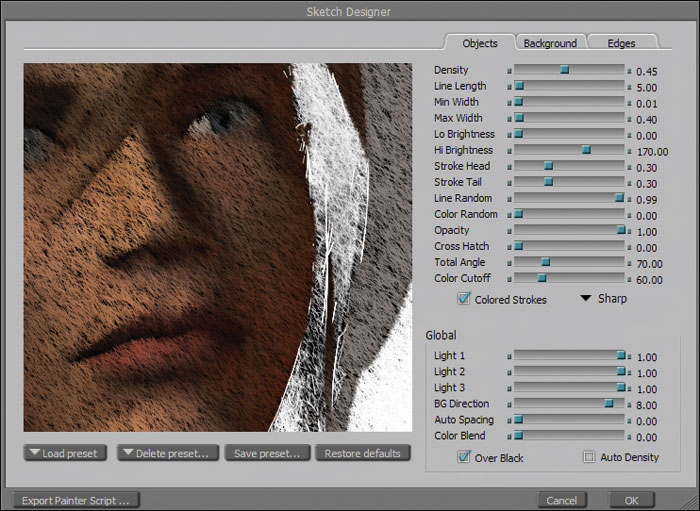Click the sketch preview image
This screenshot has width=700, height=511.
(x=218, y=247)
